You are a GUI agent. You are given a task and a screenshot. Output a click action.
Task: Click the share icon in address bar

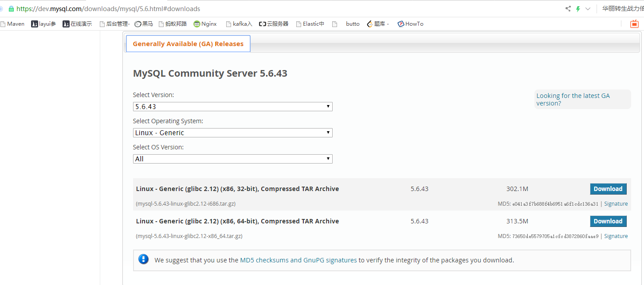568,9
